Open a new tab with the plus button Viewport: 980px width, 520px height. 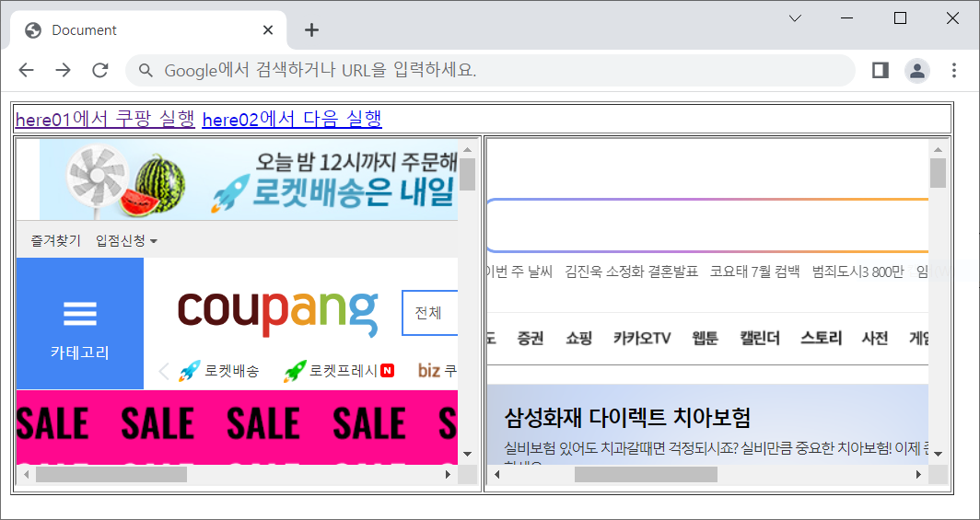(311, 30)
